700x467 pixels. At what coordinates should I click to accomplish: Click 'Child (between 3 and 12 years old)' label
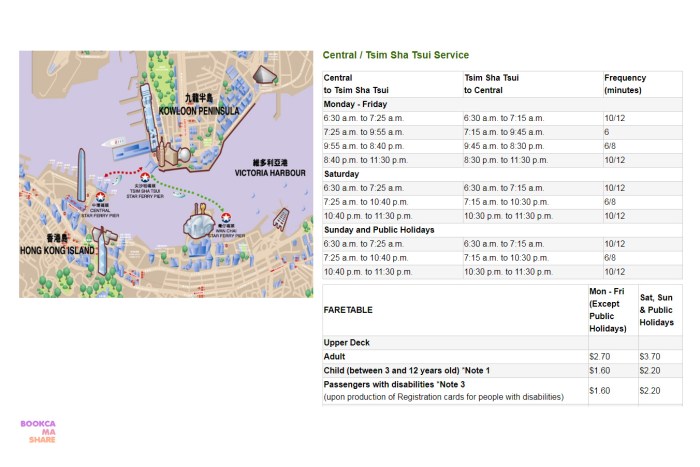pyautogui.click(x=406, y=371)
